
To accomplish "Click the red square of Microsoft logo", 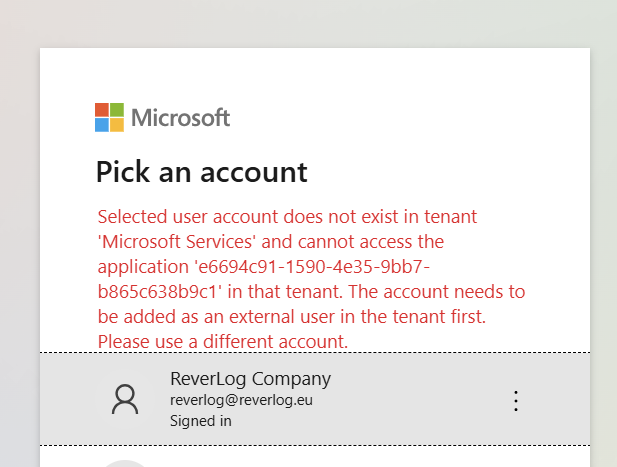I will click(x=102, y=110).
